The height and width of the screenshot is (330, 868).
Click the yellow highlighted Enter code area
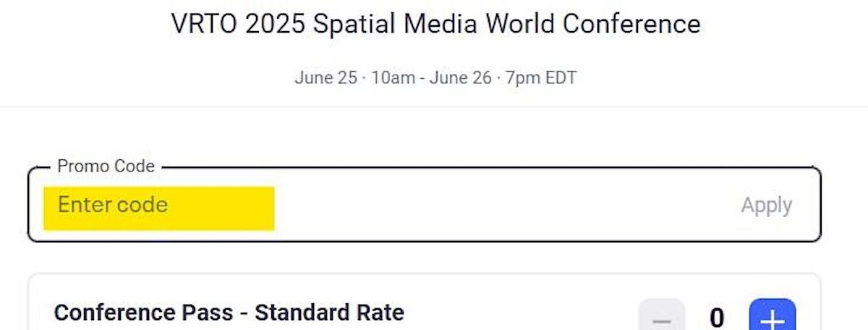coord(159,208)
